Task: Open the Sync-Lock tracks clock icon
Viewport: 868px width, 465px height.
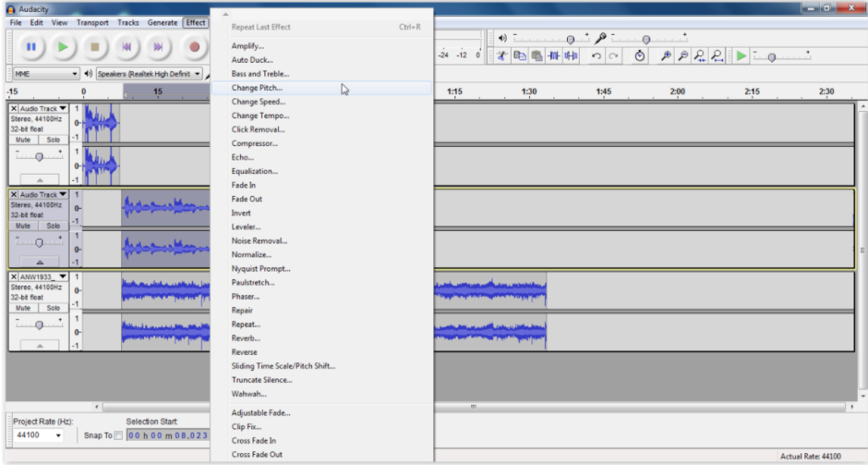Action: point(639,55)
